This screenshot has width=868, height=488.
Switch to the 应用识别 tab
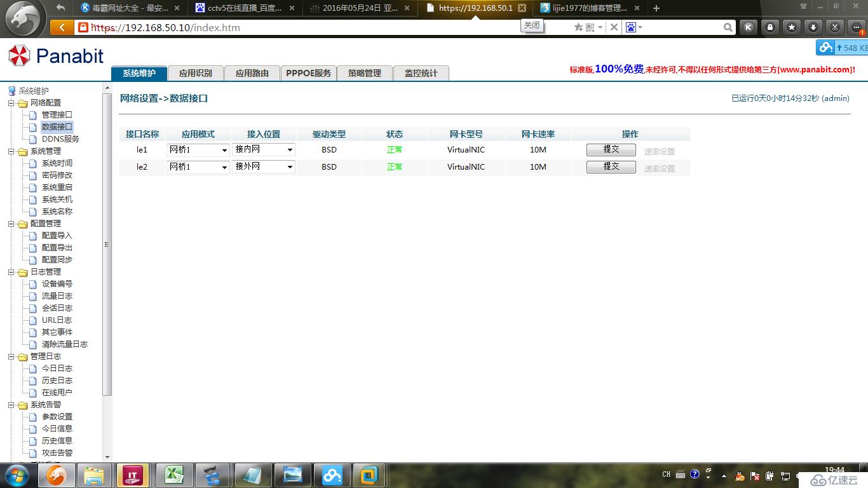[x=195, y=73]
